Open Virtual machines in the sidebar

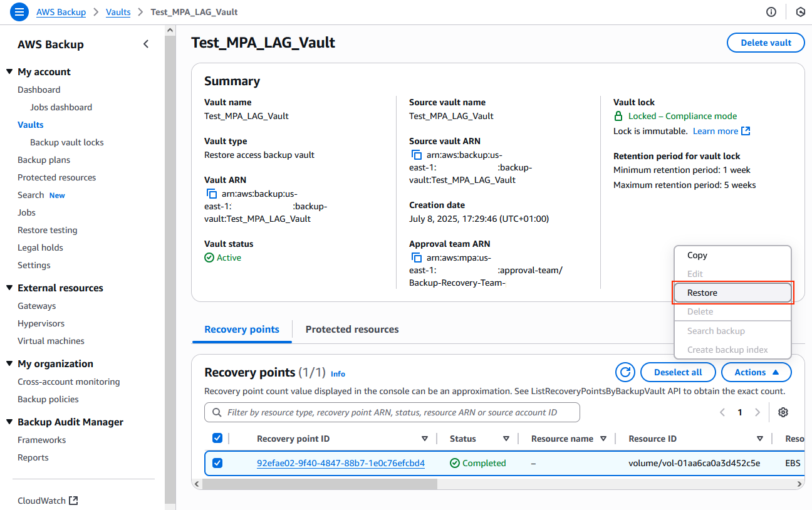[51, 341]
